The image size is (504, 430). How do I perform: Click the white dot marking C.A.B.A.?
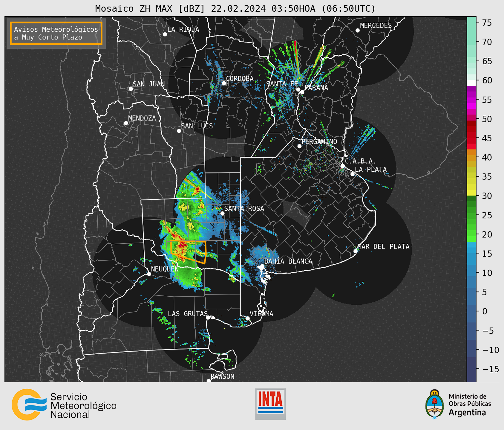click(x=343, y=166)
